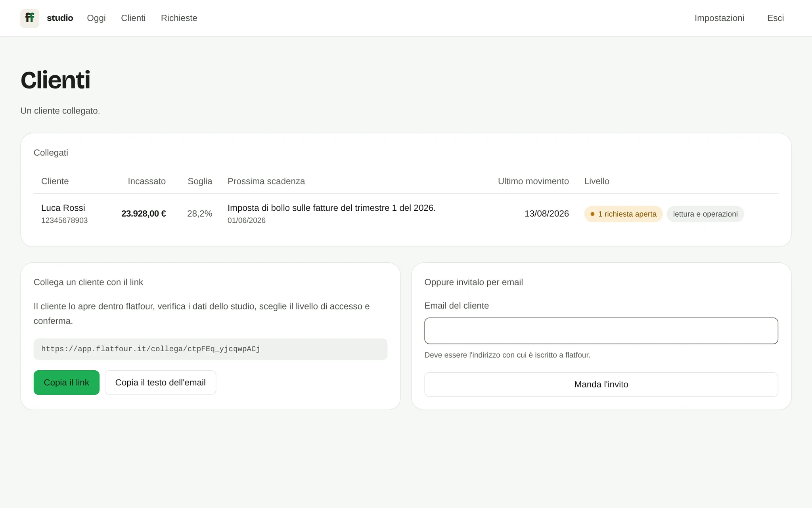Click the 28,2% soglia value
Image resolution: width=812 pixels, height=508 pixels.
200,214
